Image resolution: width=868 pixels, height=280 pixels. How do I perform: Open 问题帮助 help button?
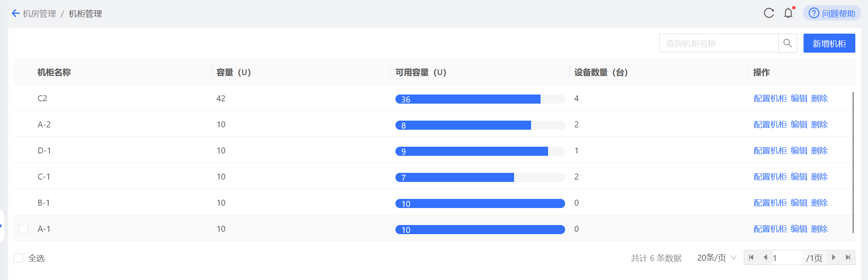pos(832,13)
